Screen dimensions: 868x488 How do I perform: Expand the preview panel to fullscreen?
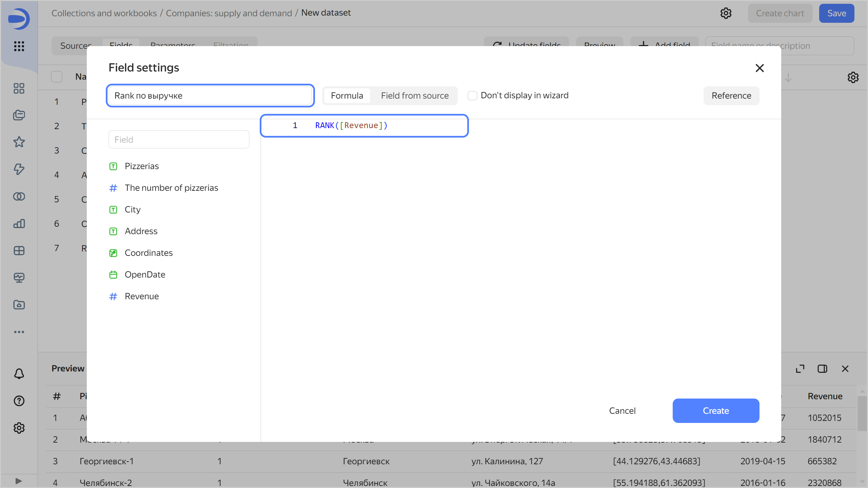click(800, 369)
